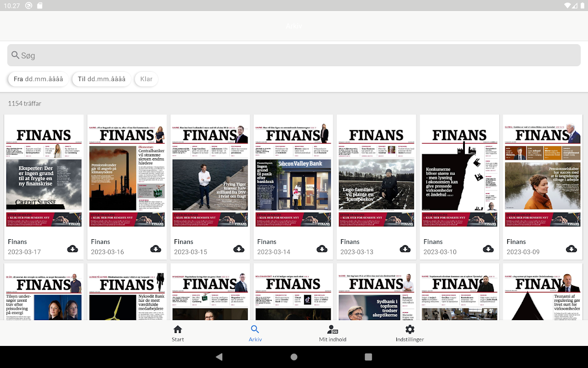The image size is (588, 368).
Task: Download the Finans 2023-03-10 issue
Action: (x=488, y=249)
